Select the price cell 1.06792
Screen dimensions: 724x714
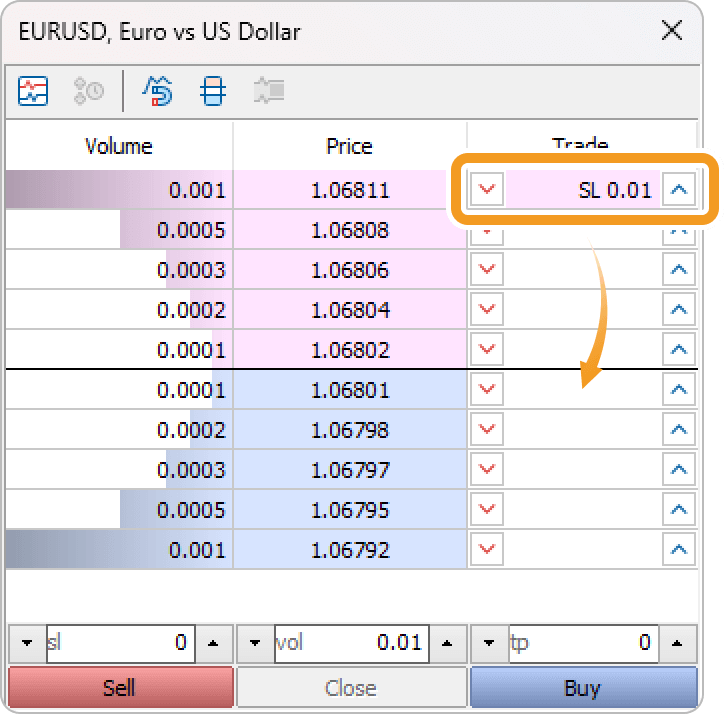click(350, 550)
